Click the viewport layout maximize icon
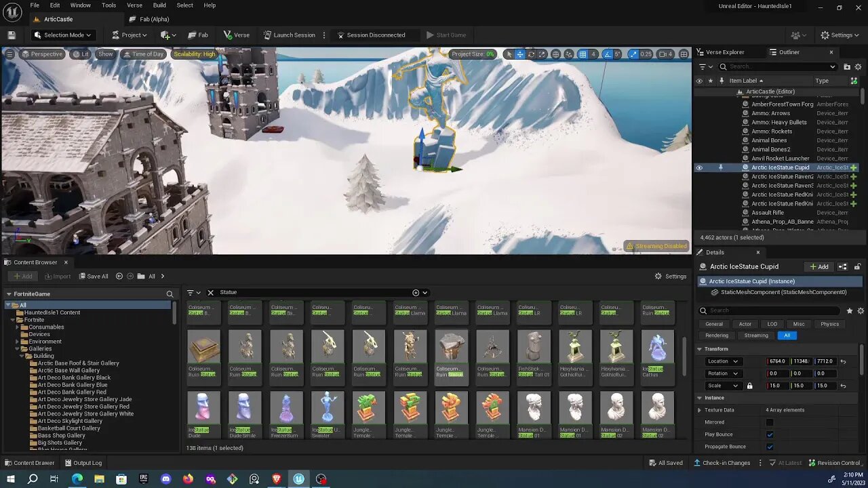The height and width of the screenshot is (488, 868). pos(683,54)
